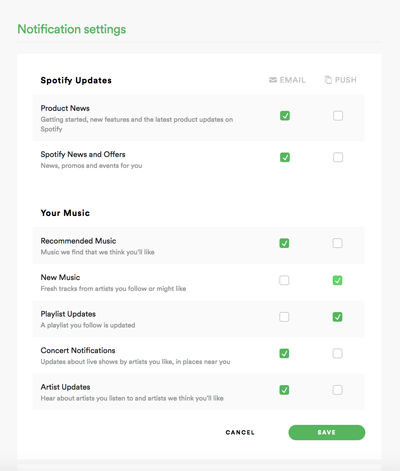Enable Playlist Updates email checkbox
Viewport: 400px width, 471px height.
point(284,317)
